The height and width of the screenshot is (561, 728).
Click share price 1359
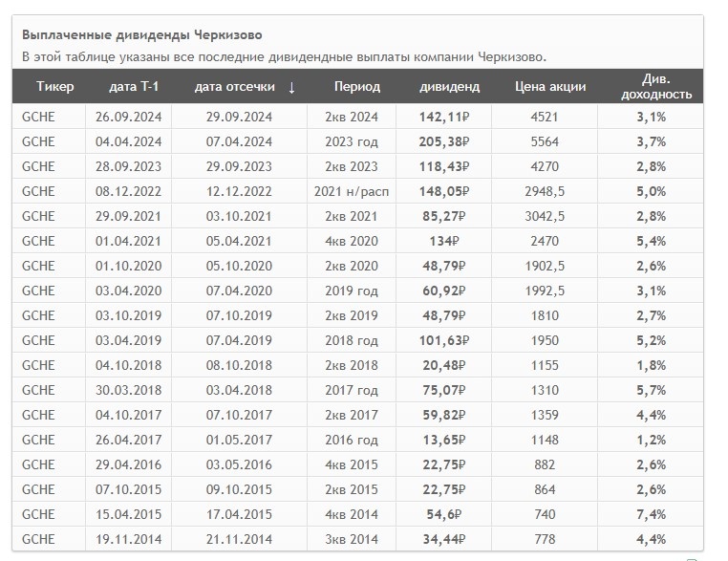click(x=545, y=415)
